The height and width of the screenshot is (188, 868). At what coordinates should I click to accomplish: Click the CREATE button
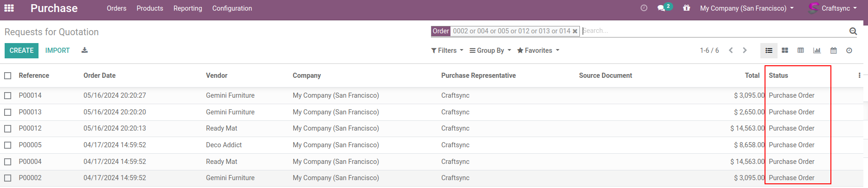pyautogui.click(x=21, y=50)
